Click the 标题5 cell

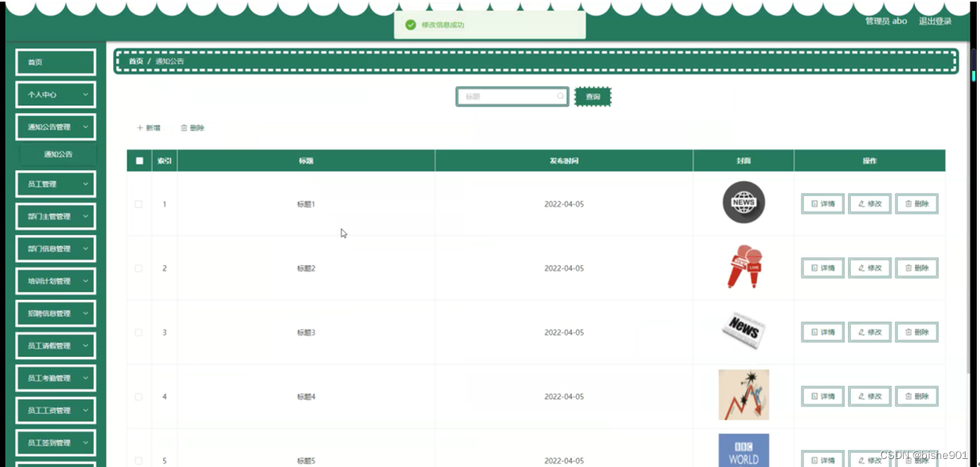[306, 461]
